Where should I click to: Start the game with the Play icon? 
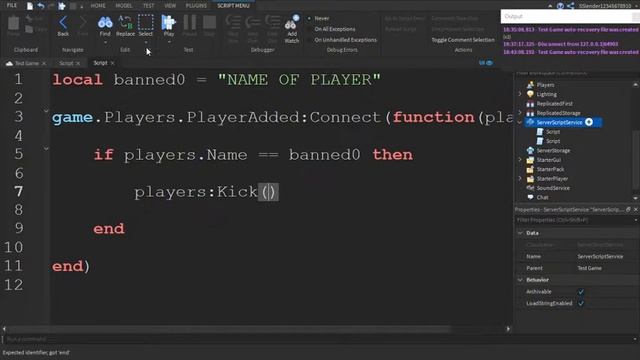tap(168, 22)
